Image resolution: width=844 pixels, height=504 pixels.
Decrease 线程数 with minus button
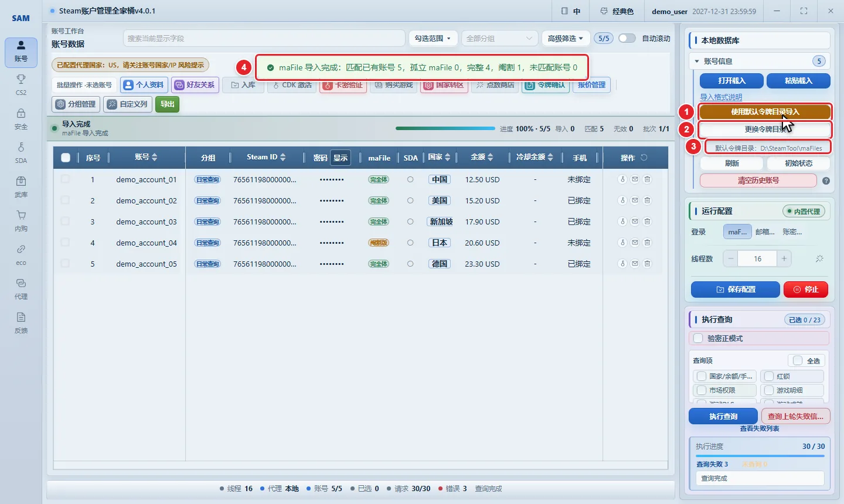tap(730, 258)
